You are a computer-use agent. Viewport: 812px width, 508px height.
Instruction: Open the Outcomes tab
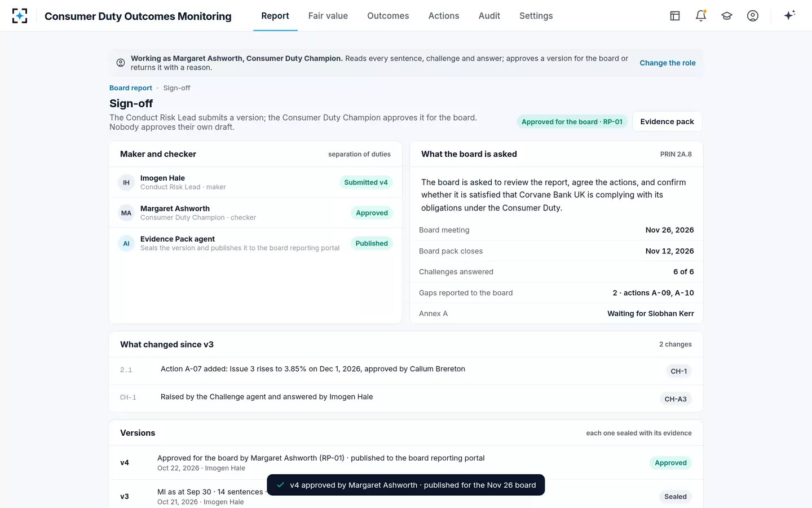click(388, 16)
